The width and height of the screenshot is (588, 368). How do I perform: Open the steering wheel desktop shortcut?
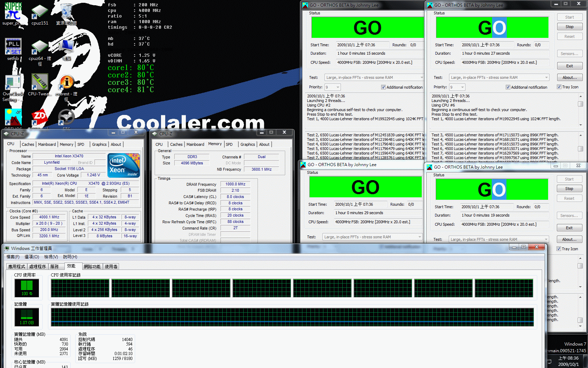click(66, 118)
